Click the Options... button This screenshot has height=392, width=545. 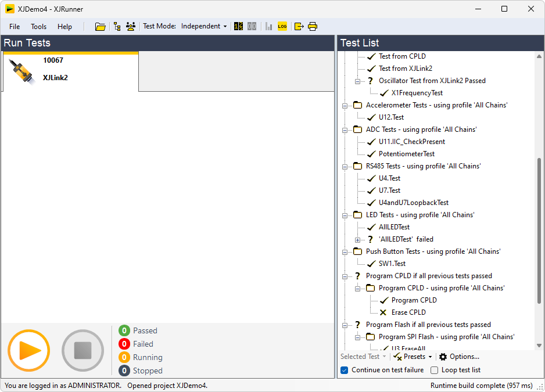coord(459,357)
